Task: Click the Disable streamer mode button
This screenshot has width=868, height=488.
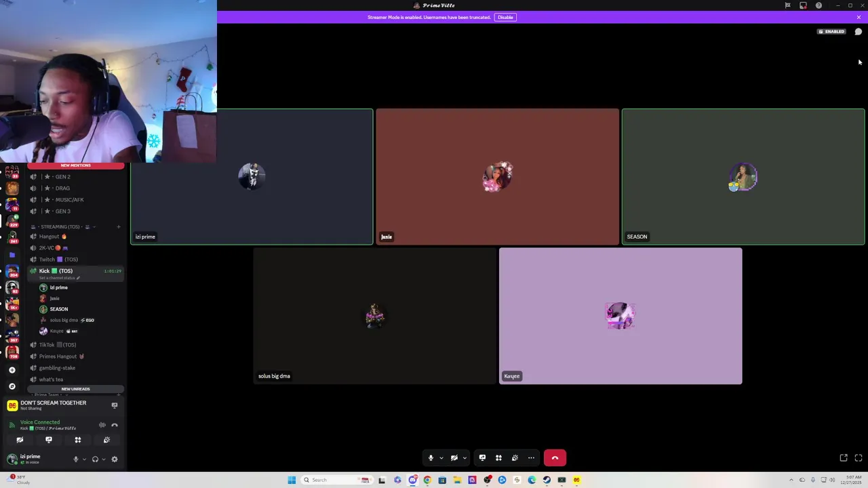Action: pyautogui.click(x=505, y=17)
